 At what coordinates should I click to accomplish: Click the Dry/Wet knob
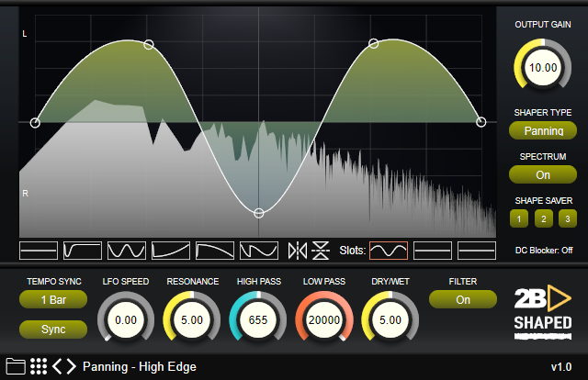(x=390, y=320)
